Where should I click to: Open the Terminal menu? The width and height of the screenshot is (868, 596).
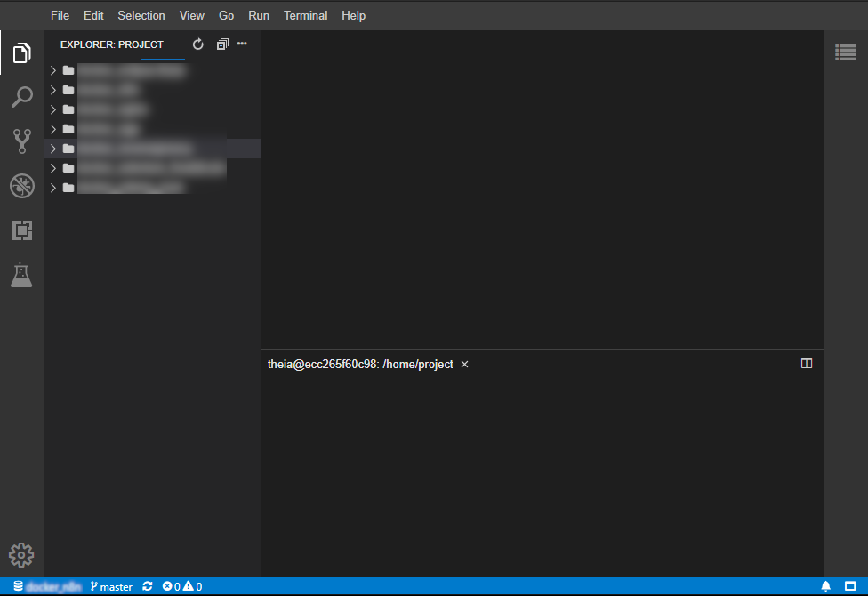pos(305,15)
